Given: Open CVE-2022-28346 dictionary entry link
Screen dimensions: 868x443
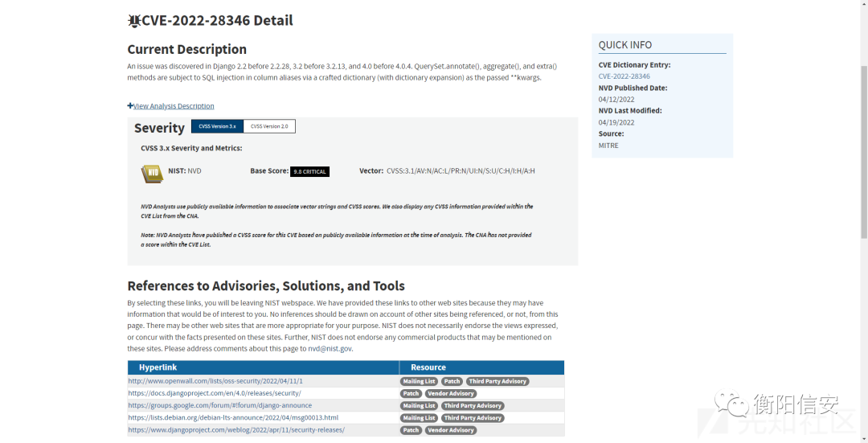Looking at the screenshot, I should coord(624,76).
